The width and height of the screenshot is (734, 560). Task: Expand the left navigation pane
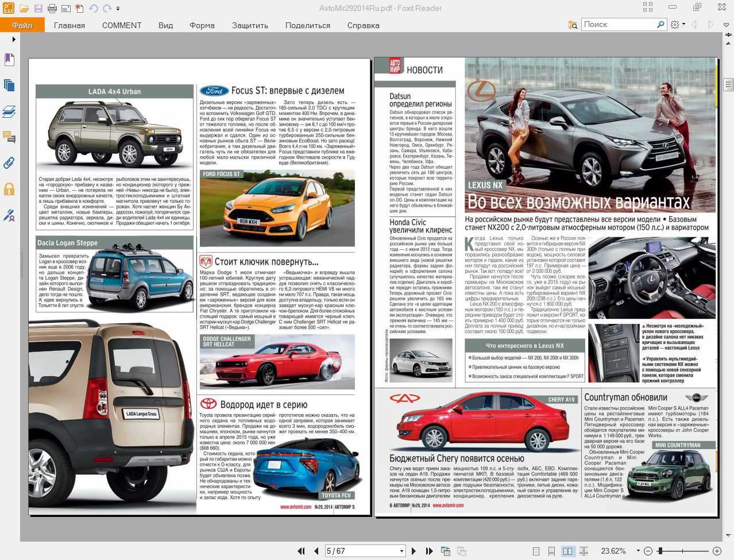pyautogui.click(x=14, y=39)
